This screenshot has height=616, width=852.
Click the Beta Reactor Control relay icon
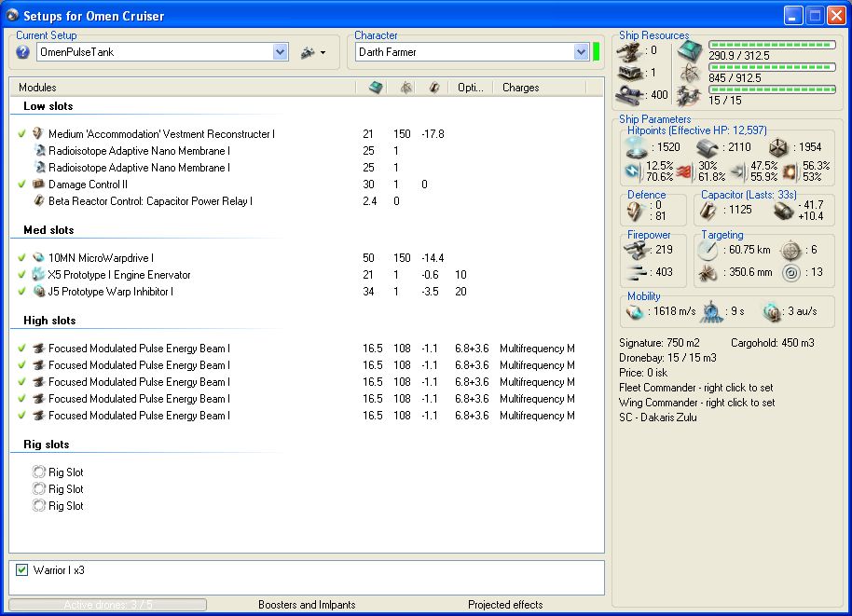point(39,201)
